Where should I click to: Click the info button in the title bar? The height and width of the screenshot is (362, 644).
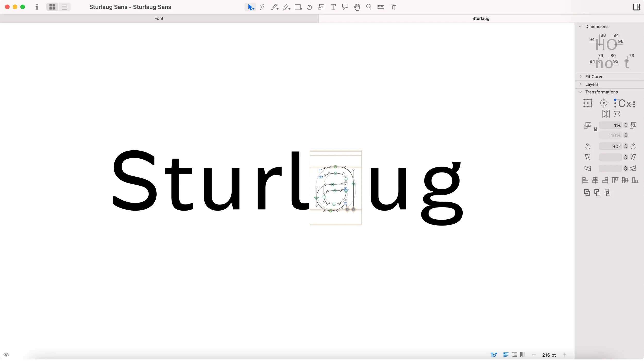(x=37, y=7)
